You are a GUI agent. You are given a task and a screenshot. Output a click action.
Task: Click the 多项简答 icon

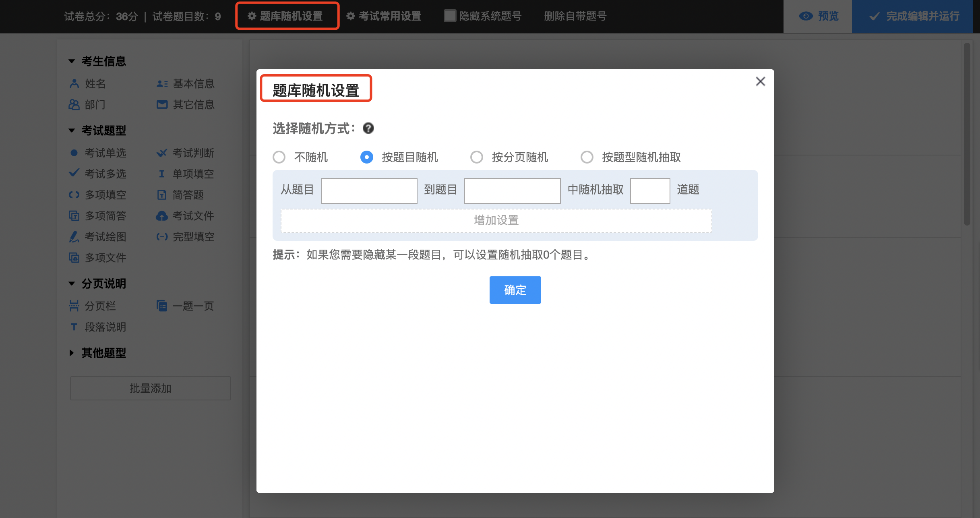(x=74, y=216)
